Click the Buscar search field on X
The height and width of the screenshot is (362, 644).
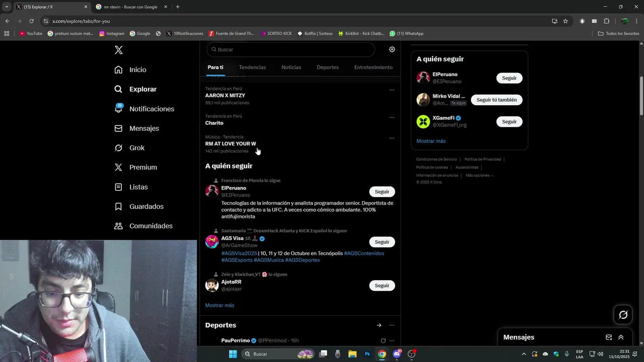coord(291,49)
